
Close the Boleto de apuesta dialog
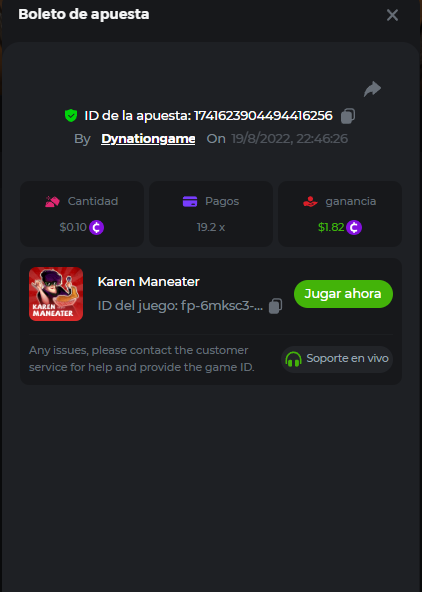(393, 15)
